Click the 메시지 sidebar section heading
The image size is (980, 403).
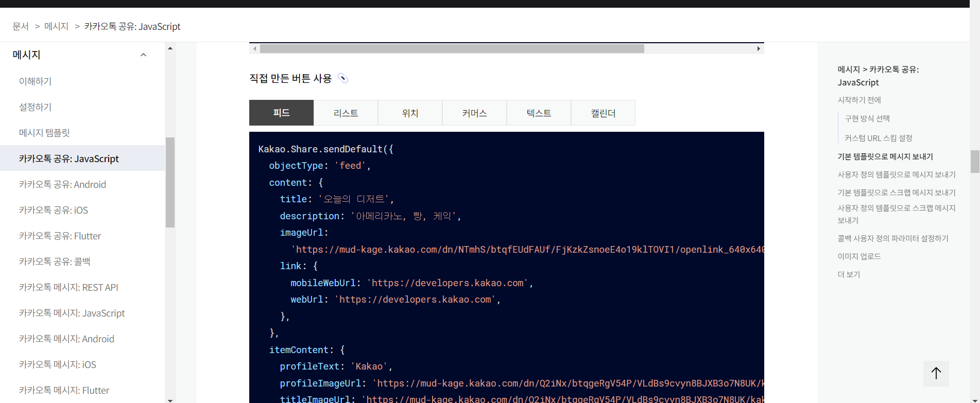pos(27,55)
